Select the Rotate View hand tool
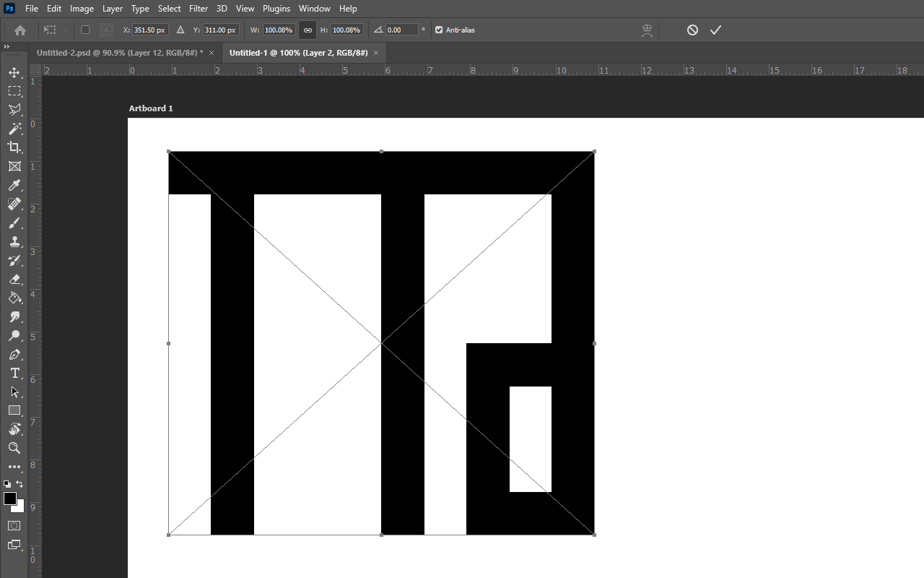Image resolution: width=924 pixels, height=578 pixels. [x=14, y=429]
